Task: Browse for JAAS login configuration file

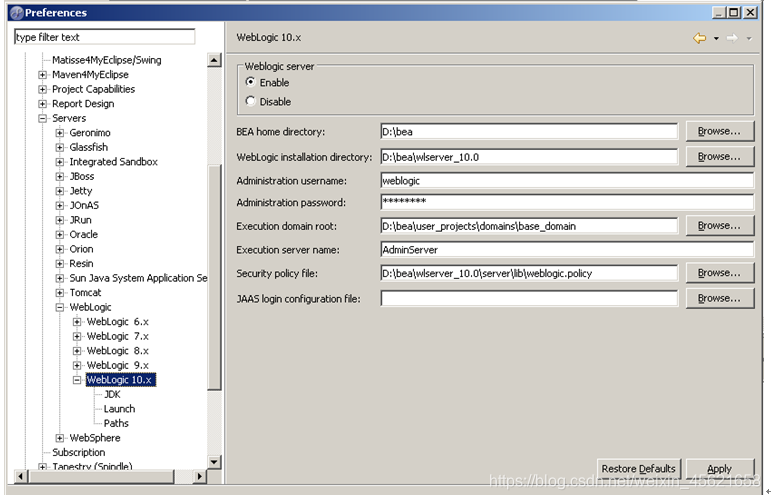Action: (x=719, y=298)
